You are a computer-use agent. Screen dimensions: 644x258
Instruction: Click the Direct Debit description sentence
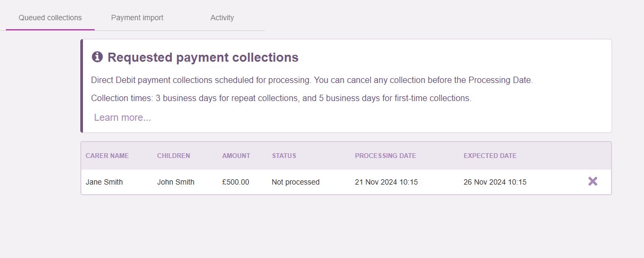(x=312, y=80)
